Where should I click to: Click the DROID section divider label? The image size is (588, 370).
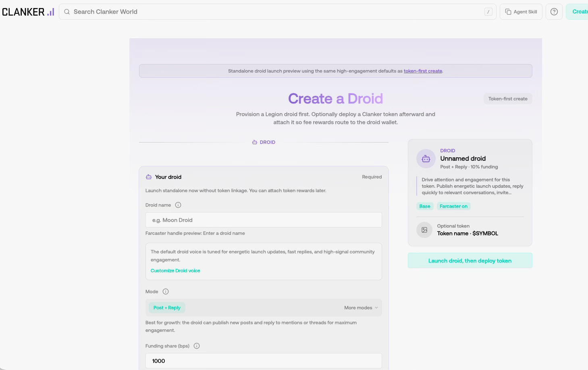[268, 142]
